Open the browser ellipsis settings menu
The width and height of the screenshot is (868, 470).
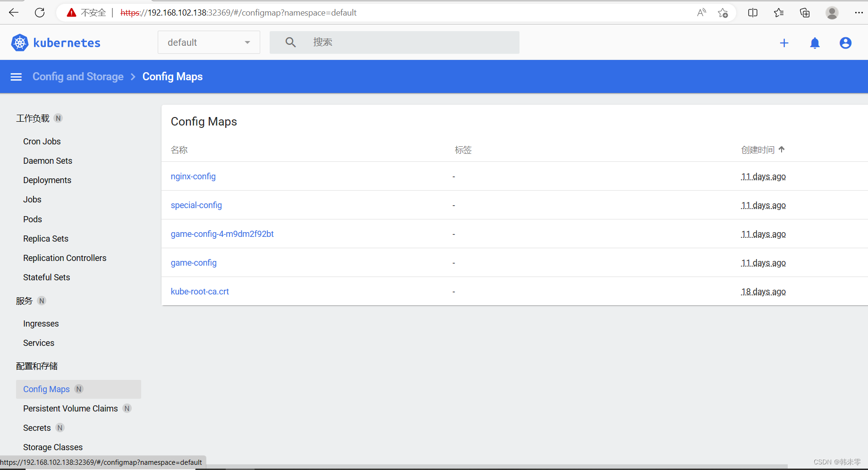click(859, 13)
